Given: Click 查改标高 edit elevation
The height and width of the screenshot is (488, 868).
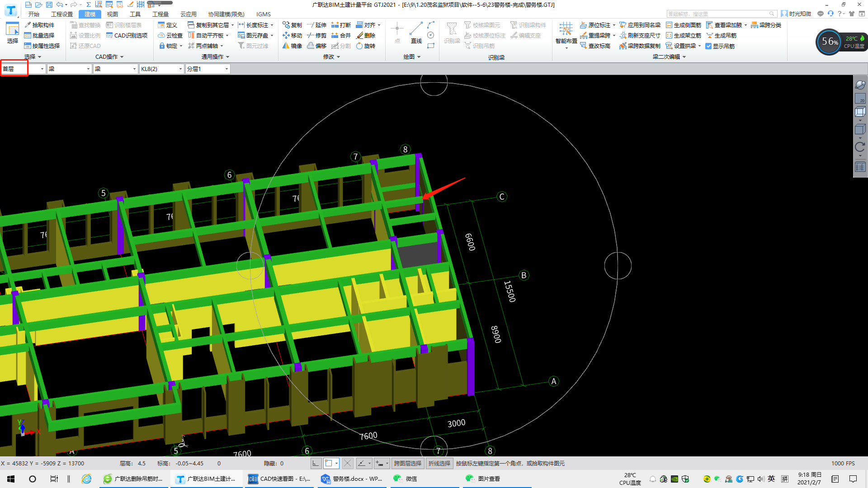Looking at the screenshot, I should (595, 46).
